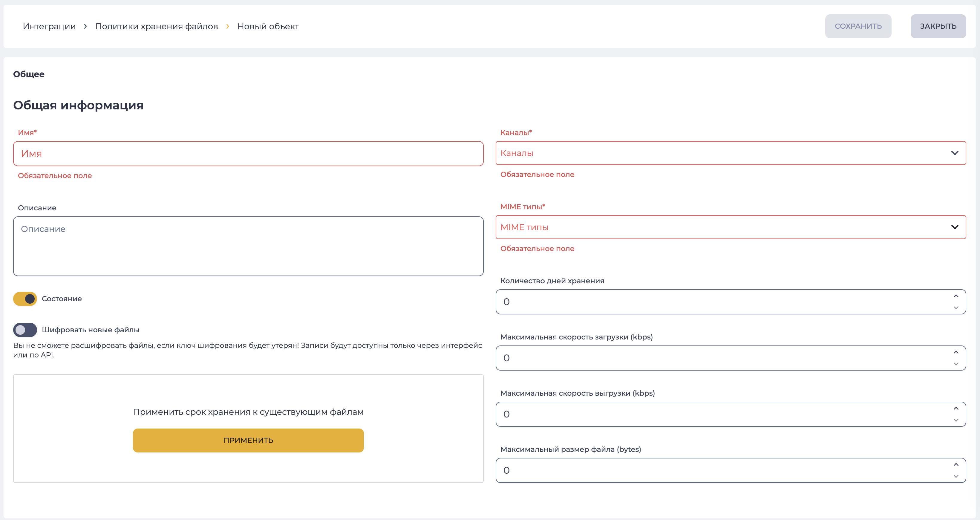980x520 pixels.
Task: Increase Количество дней хранения with up arrow
Action: tap(956, 296)
